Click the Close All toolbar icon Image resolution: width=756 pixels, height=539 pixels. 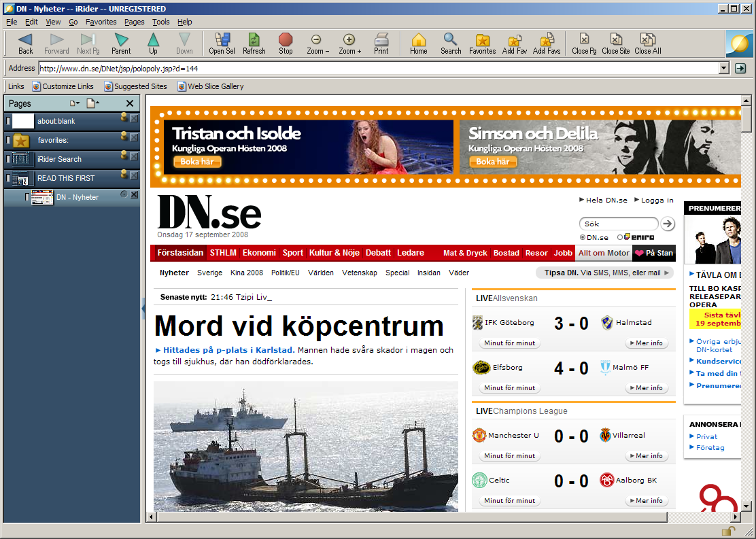(x=647, y=39)
